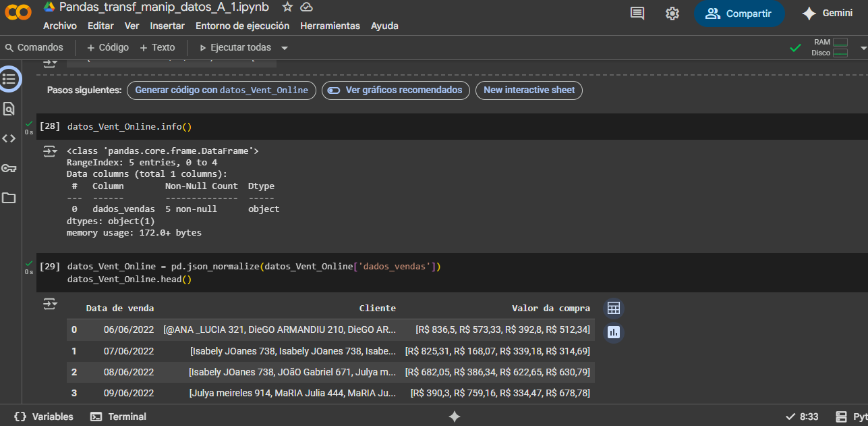Click the 06/06/2022 date cell
Image resolution: width=868 pixels, height=426 pixels.
[x=129, y=329]
